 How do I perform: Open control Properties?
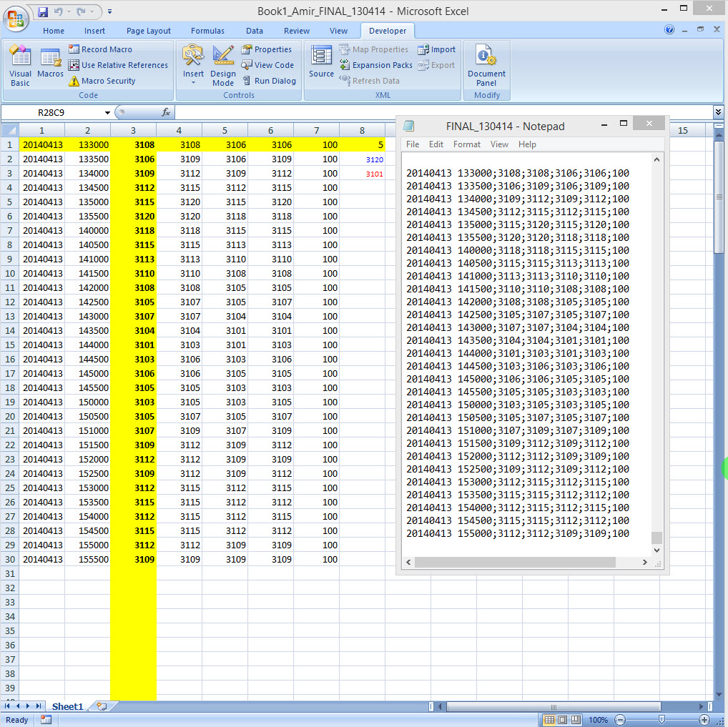[x=267, y=49]
